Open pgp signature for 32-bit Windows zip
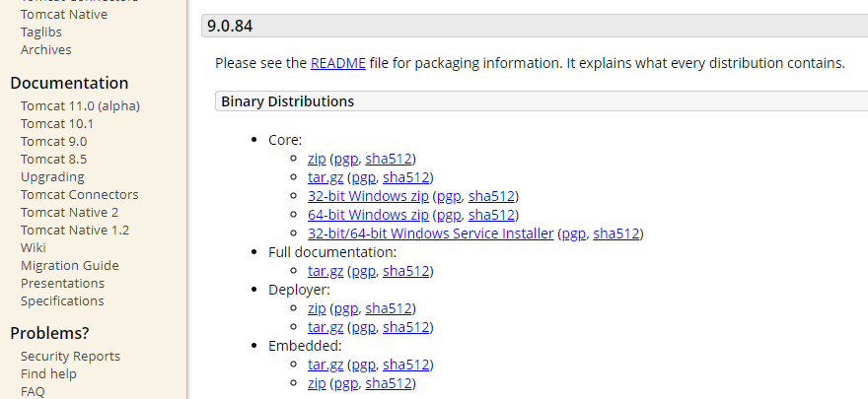Viewport: 868px width, 399px height. coord(449,196)
